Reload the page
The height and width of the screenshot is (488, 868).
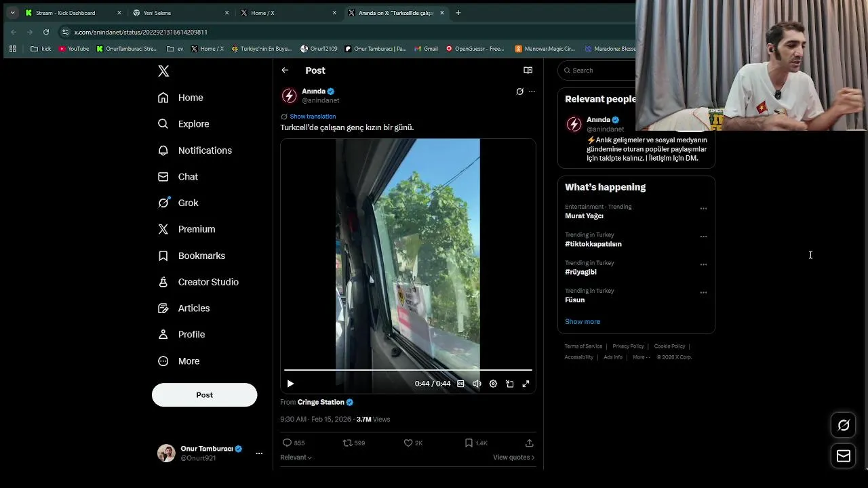[46, 32]
